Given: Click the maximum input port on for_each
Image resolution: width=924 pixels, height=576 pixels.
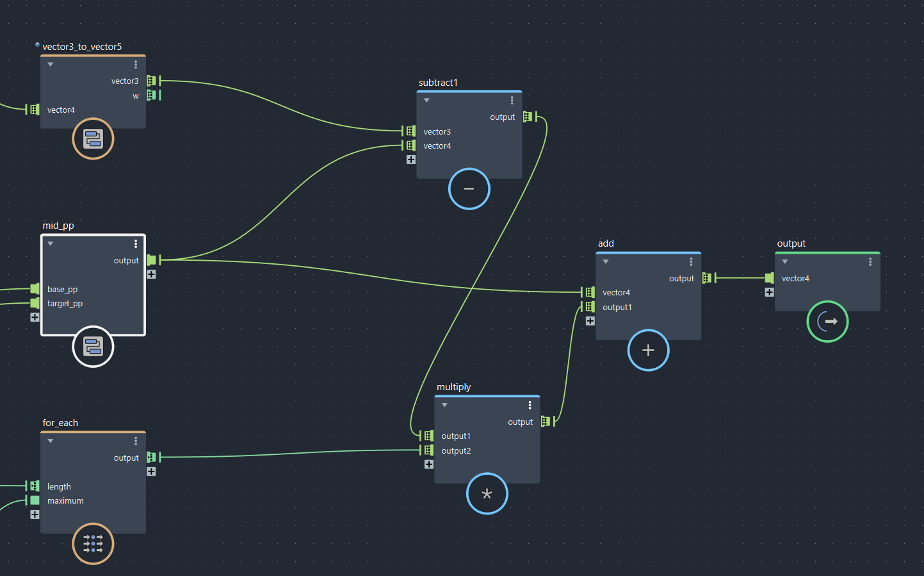Looking at the screenshot, I should (35, 500).
